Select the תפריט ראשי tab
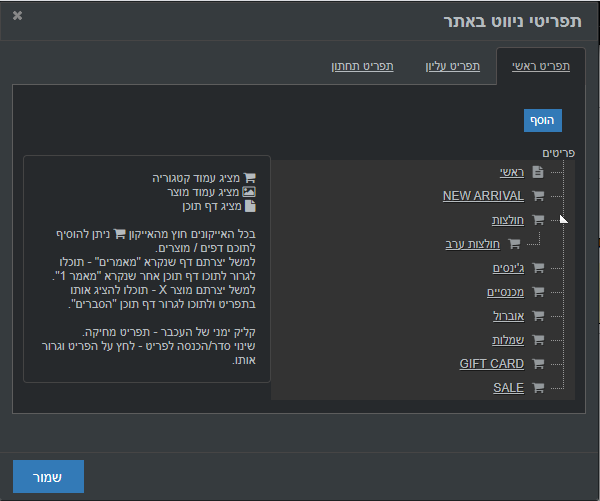The height and width of the screenshot is (501, 600). (541, 66)
